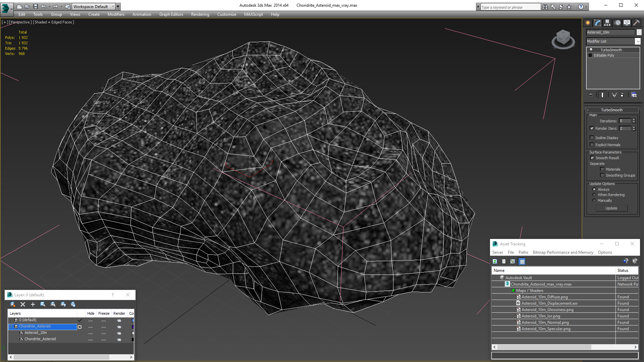
Task: Click the Save File icon in title bar
Action: 36,6
